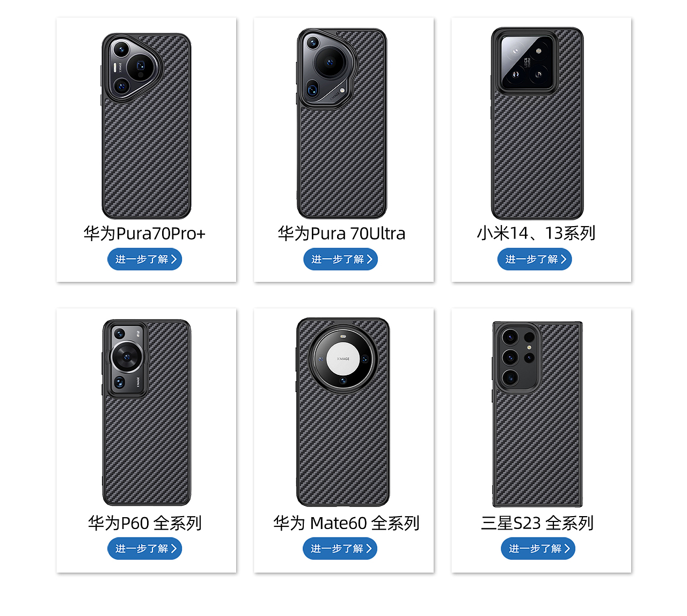Click the chevron arrow in 三星S23 button
The width and height of the screenshot is (687, 616).
pyautogui.click(x=567, y=549)
